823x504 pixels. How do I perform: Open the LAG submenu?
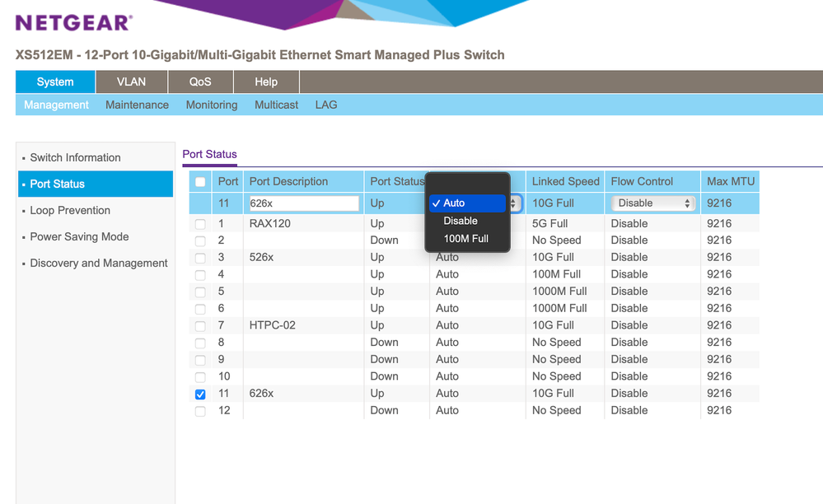click(326, 105)
